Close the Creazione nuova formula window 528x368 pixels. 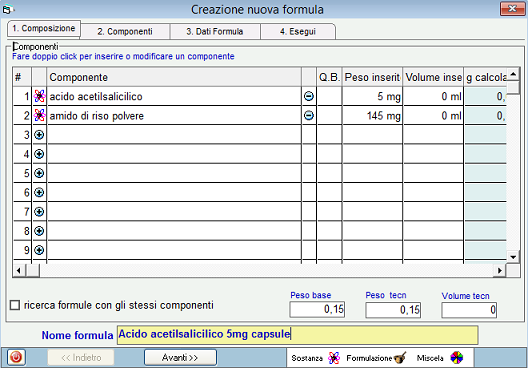(512, 8)
